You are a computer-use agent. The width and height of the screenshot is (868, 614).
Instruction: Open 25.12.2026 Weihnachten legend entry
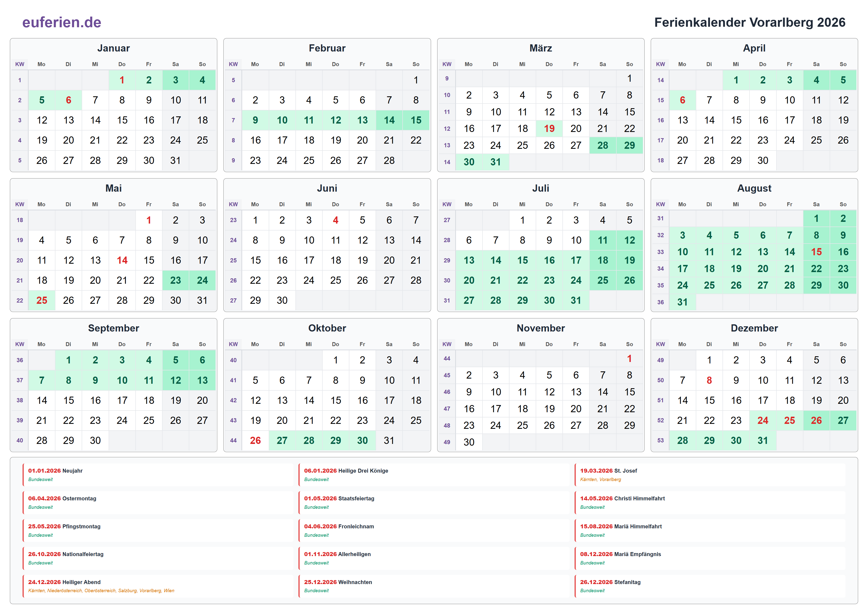click(434, 586)
